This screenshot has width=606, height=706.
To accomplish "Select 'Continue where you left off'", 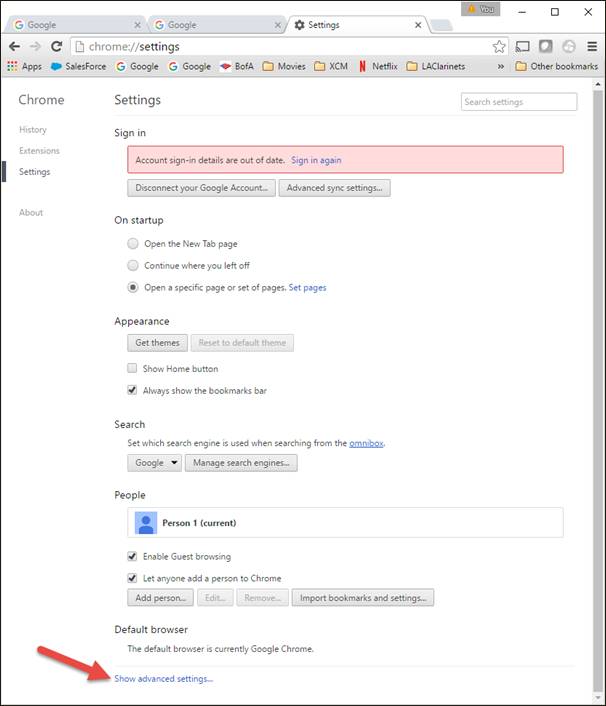I will click(133, 266).
